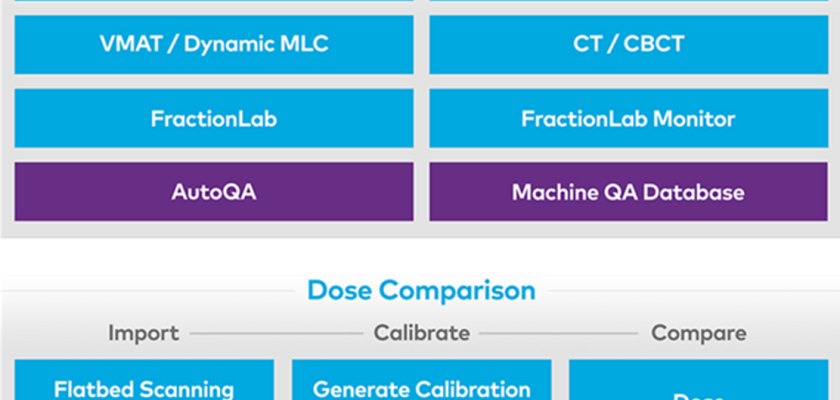Image resolution: width=840 pixels, height=400 pixels.
Task: Click the divider line right of Dose Comparison
Action: 694,291
